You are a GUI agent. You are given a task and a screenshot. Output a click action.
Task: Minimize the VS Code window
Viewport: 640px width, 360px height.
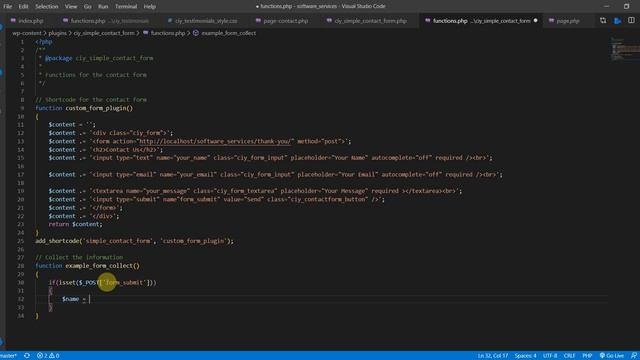pyautogui.click(x=606, y=6)
